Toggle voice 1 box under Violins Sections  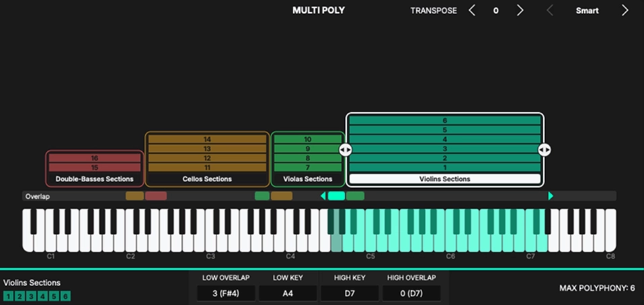click(8, 296)
